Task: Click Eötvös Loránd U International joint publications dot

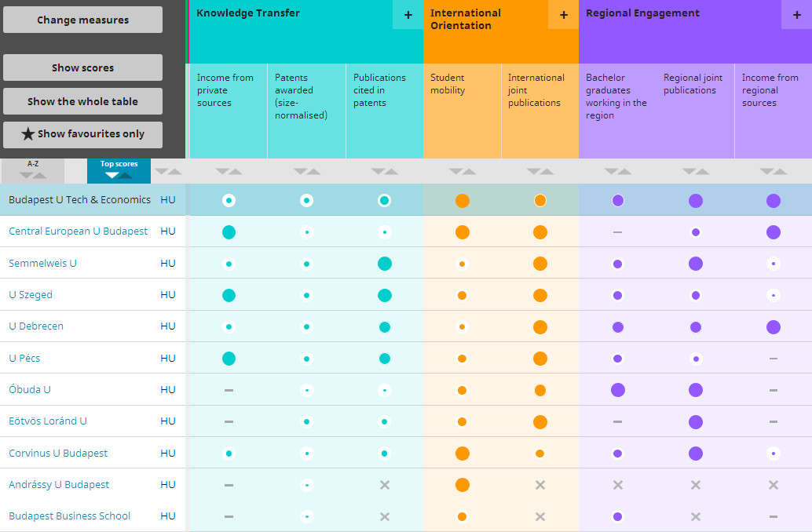Action: point(540,422)
